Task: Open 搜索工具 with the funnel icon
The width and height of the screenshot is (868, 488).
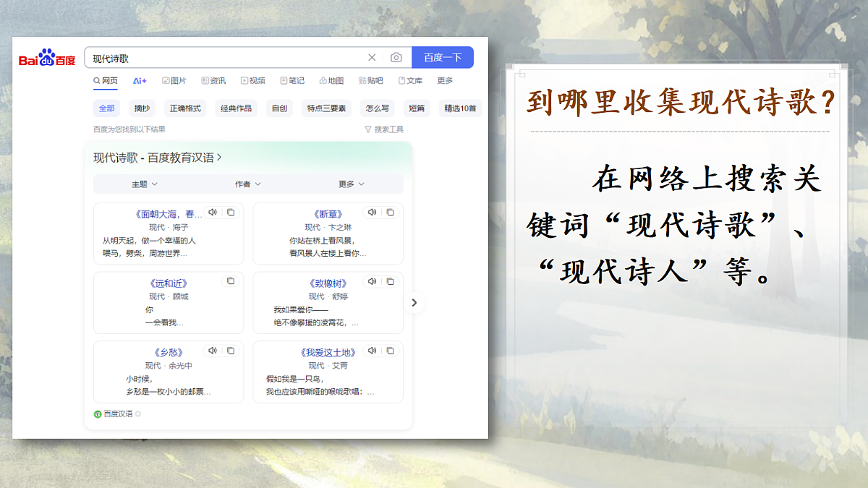Action: tap(384, 129)
